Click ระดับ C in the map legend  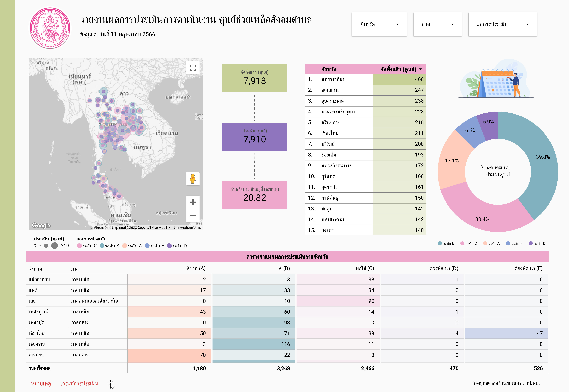87,246
